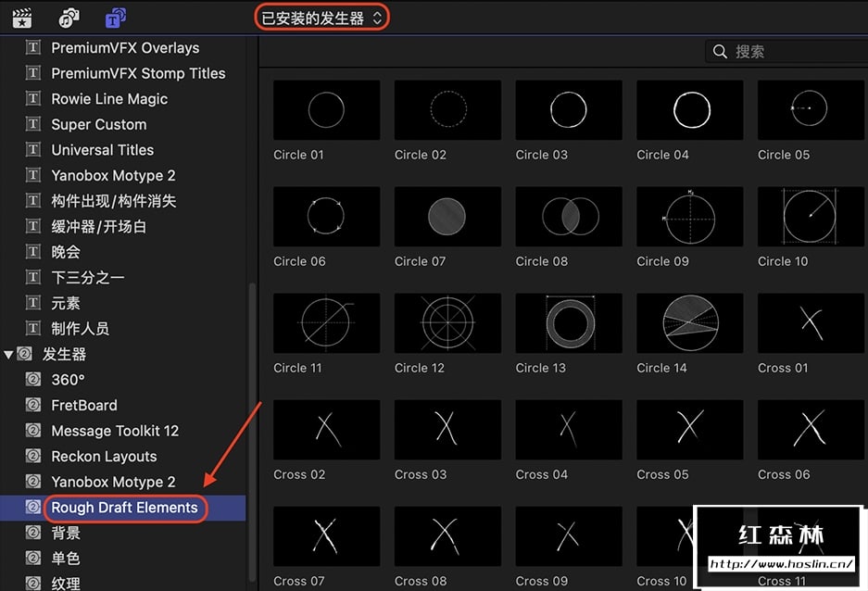Click the generator icon beside Reckon Layouts

click(x=33, y=456)
